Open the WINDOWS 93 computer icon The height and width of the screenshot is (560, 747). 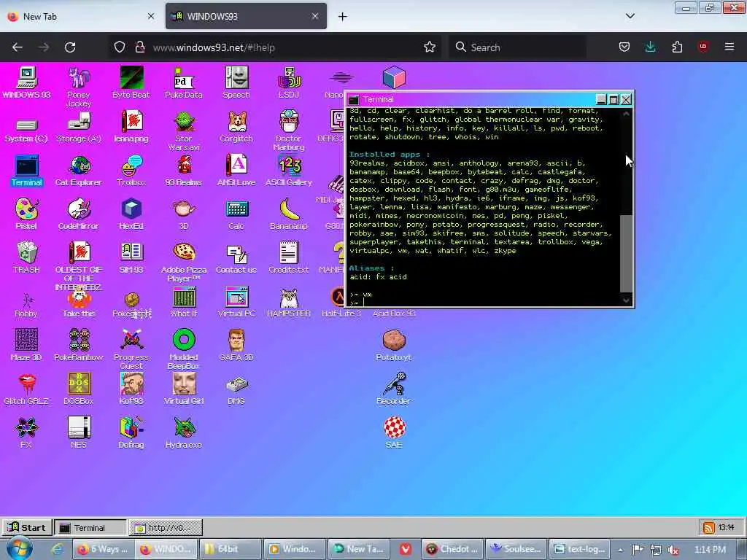click(x=26, y=82)
